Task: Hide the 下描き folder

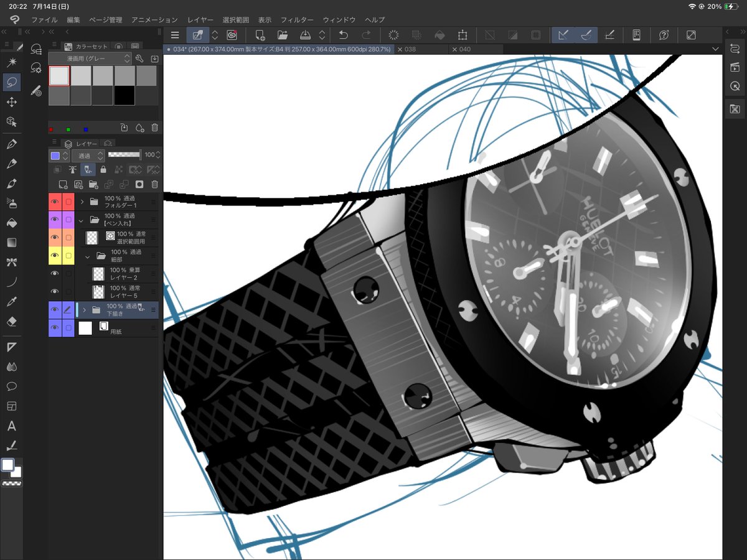Action: click(x=55, y=310)
